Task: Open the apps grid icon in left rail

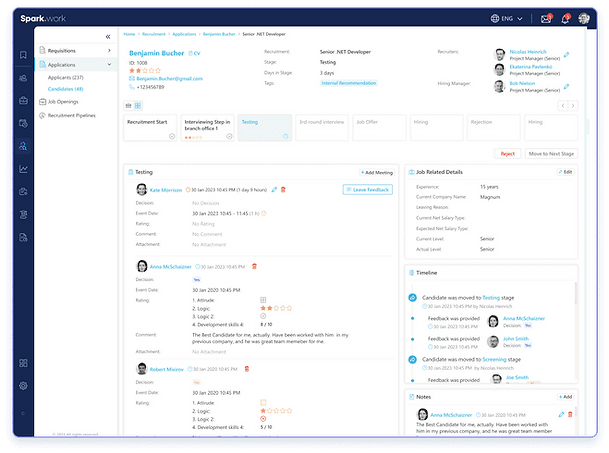Action: [23, 363]
